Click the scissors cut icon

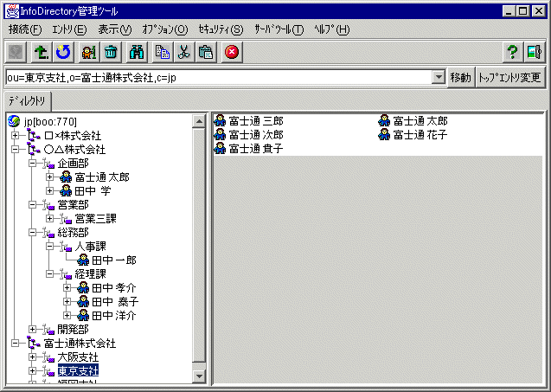pos(184,53)
